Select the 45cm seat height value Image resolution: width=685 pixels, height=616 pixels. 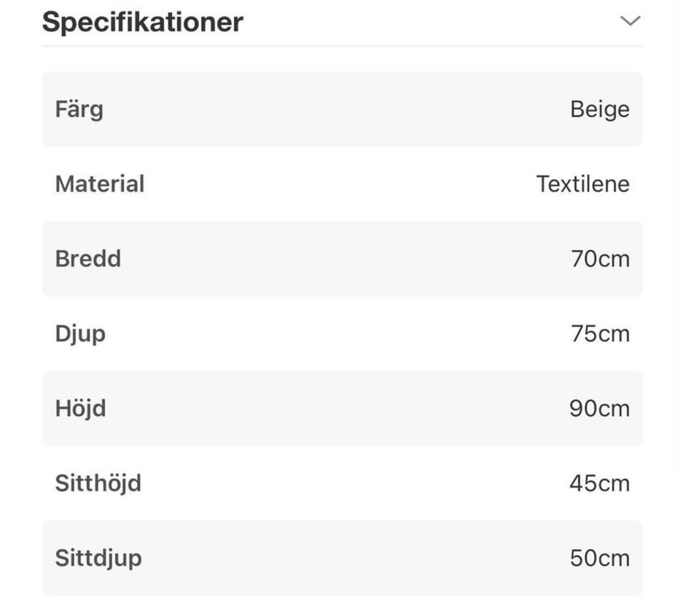599,483
